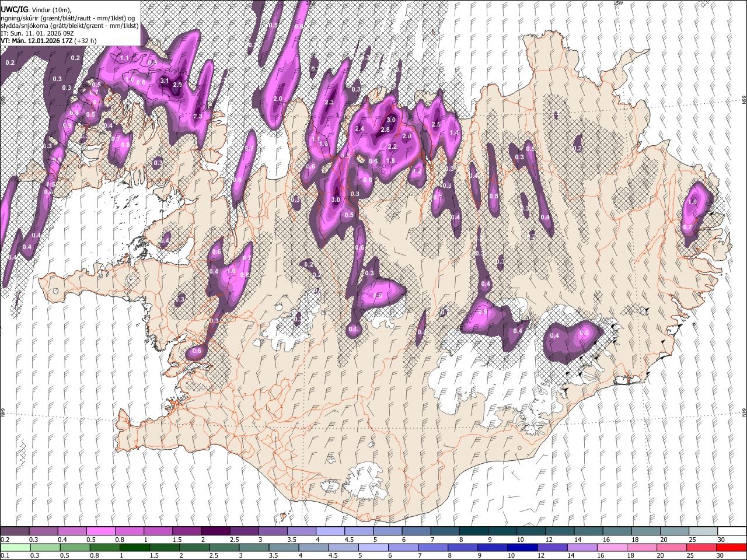Click the 2.2 snowfall value on the map
Viewport: 747px width, 560px height.
(x=392, y=146)
